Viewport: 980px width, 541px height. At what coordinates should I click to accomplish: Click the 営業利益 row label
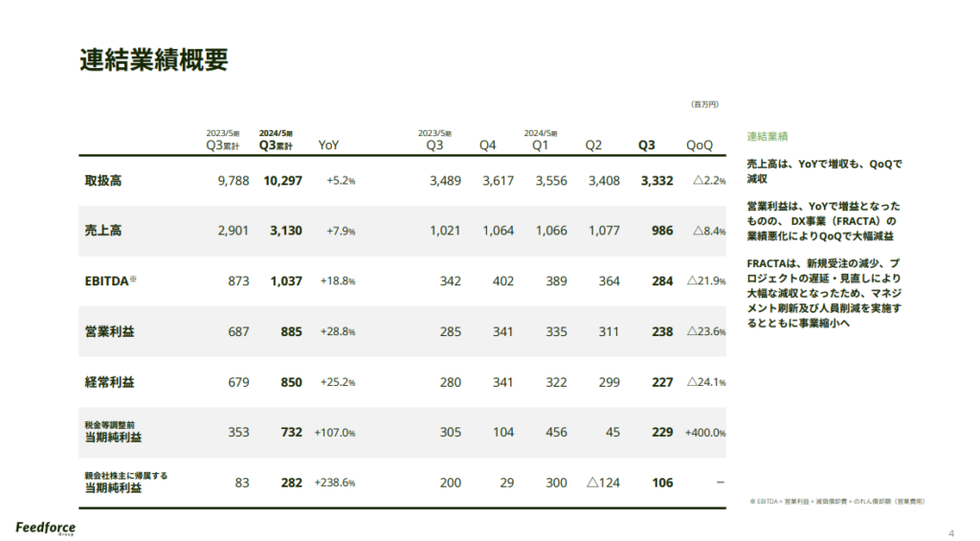click(x=110, y=331)
